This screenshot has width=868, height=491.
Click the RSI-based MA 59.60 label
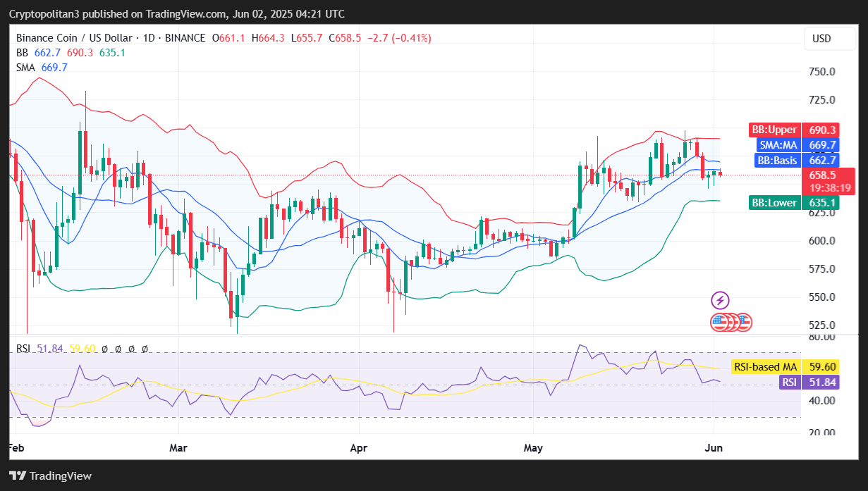click(786, 367)
